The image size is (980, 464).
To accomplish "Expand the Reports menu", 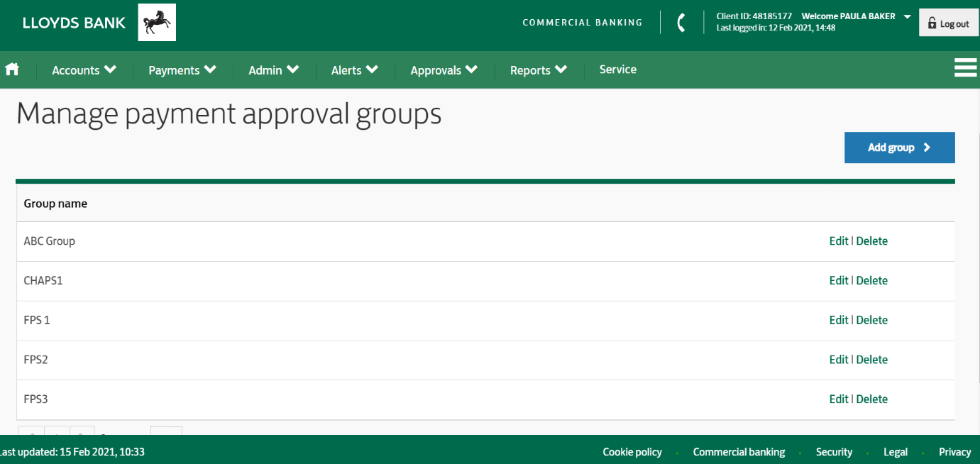I will 539,70.
